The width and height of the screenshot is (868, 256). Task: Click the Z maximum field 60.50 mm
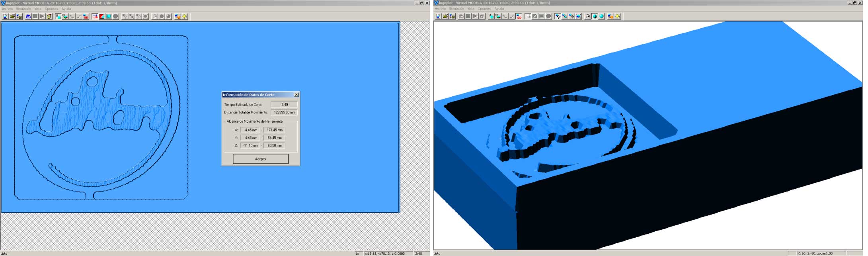coord(274,145)
